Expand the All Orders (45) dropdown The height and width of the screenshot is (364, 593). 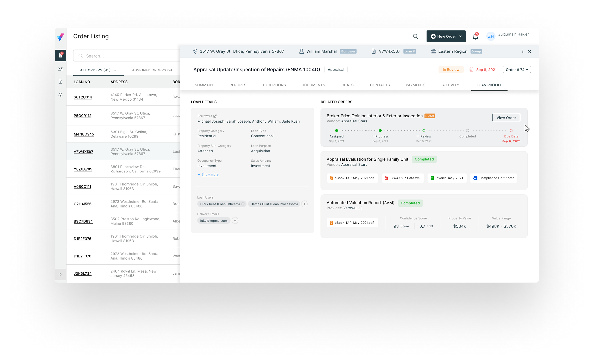tap(98, 70)
